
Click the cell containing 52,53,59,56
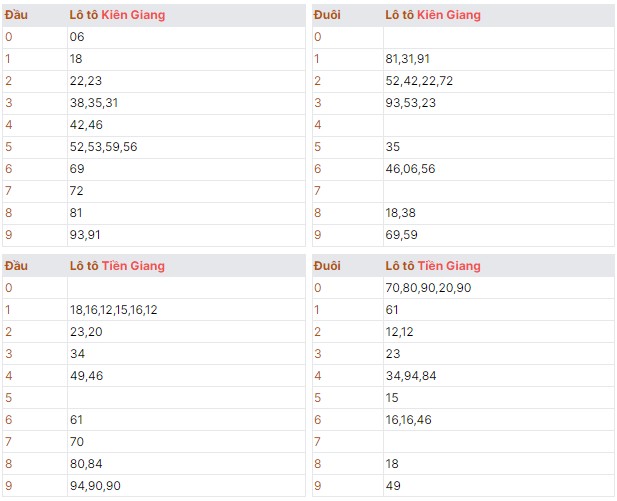[x=104, y=147]
